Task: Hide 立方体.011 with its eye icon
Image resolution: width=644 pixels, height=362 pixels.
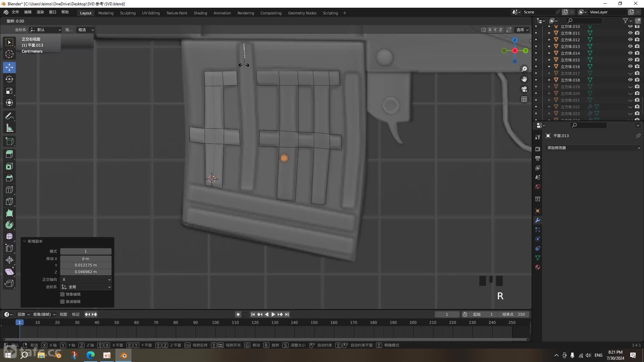Action: pos(630,33)
